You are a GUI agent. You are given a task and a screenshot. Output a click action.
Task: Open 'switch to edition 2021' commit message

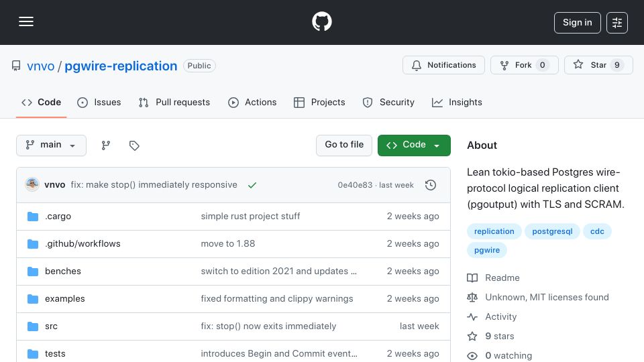pos(279,271)
